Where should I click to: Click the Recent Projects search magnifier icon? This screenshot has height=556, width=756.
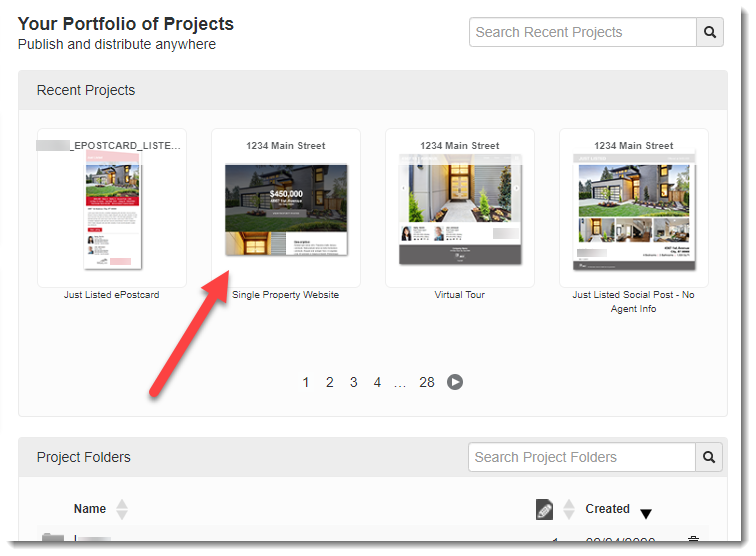coord(710,32)
